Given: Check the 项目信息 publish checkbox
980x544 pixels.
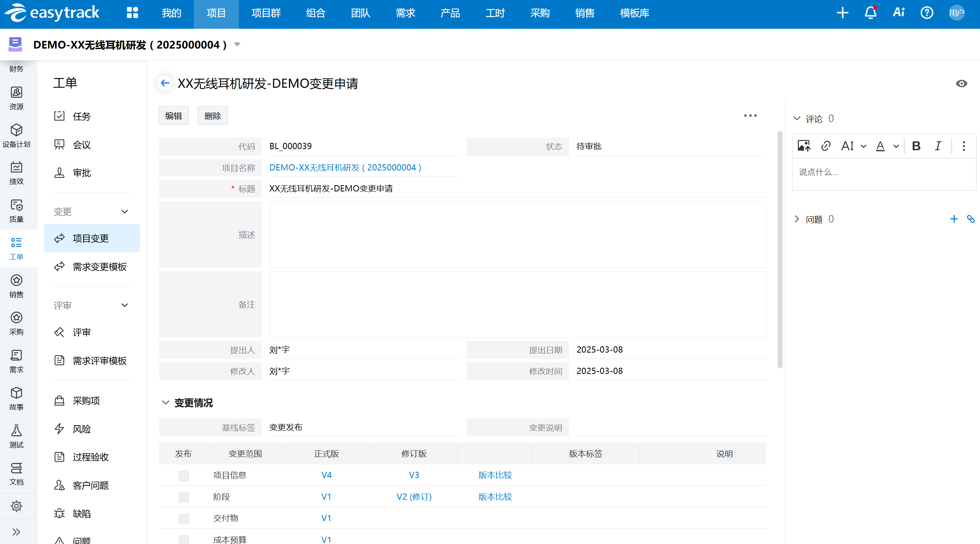Looking at the screenshot, I should 183,475.
